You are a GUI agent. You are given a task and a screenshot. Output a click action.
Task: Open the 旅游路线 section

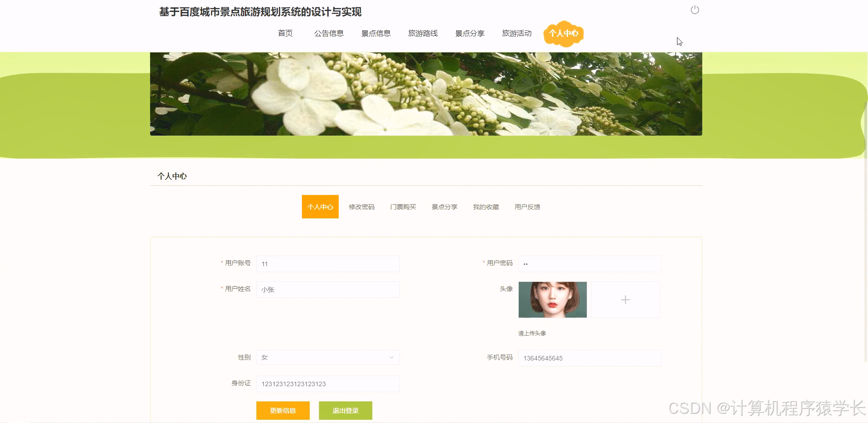(422, 33)
